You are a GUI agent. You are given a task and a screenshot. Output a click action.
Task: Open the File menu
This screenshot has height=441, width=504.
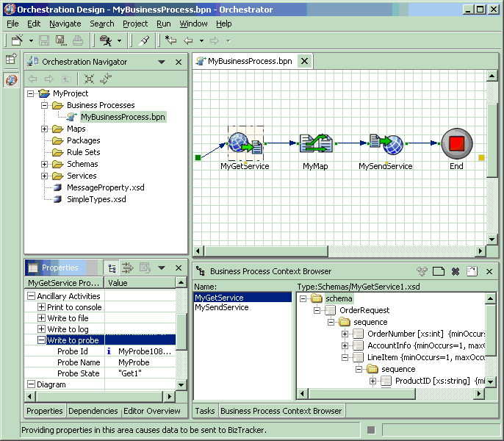coord(12,24)
